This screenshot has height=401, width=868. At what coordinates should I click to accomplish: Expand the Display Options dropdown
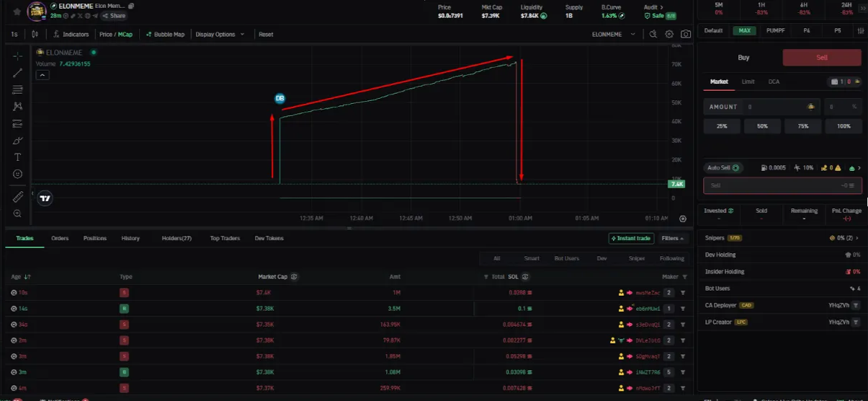click(x=220, y=34)
